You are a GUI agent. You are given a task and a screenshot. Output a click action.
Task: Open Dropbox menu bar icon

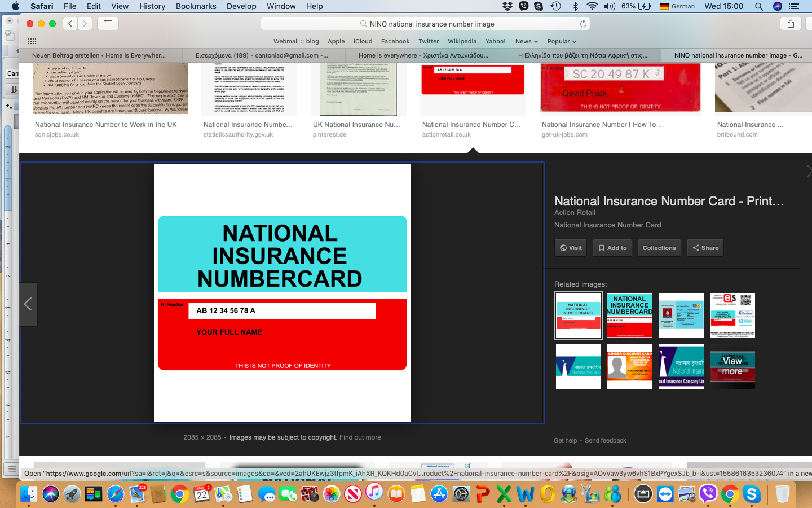[x=507, y=6]
